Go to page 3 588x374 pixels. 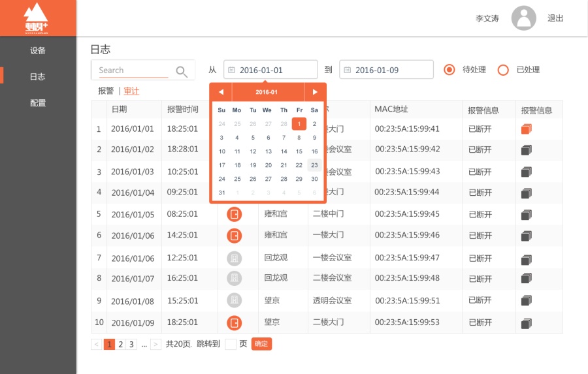point(131,345)
